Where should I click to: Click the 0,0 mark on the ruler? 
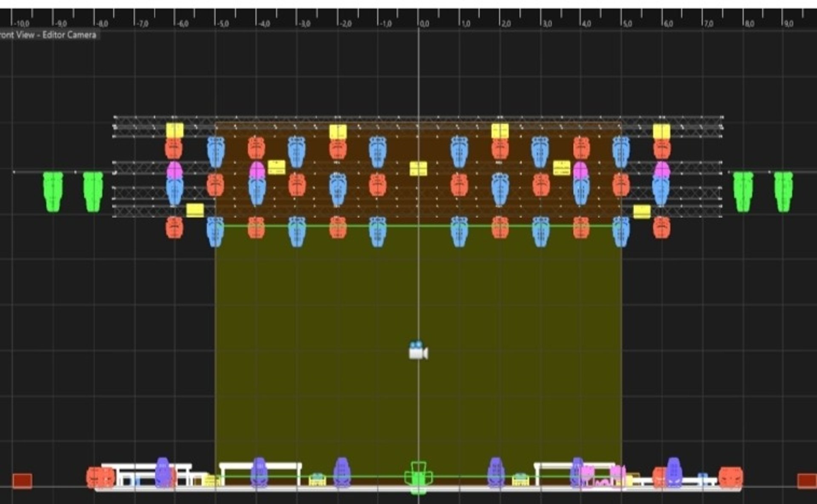(x=425, y=24)
